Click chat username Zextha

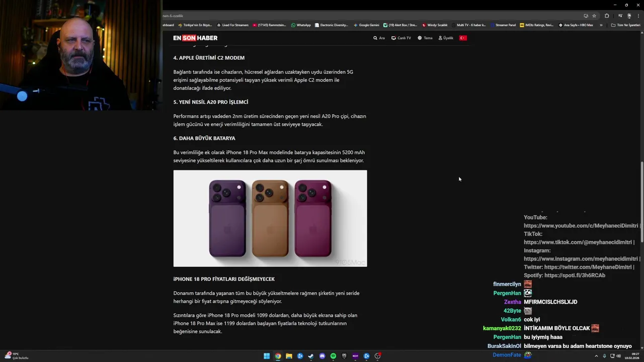513,302
